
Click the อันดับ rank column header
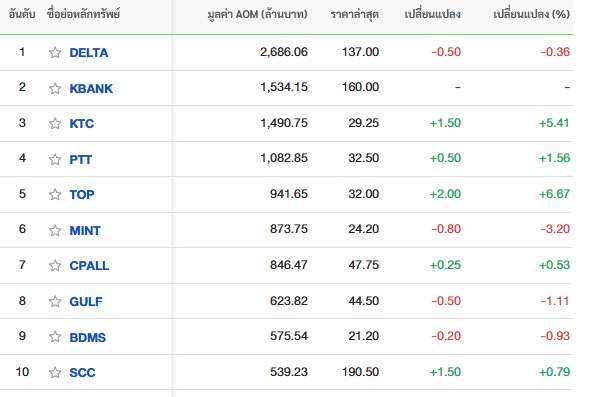point(22,14)
